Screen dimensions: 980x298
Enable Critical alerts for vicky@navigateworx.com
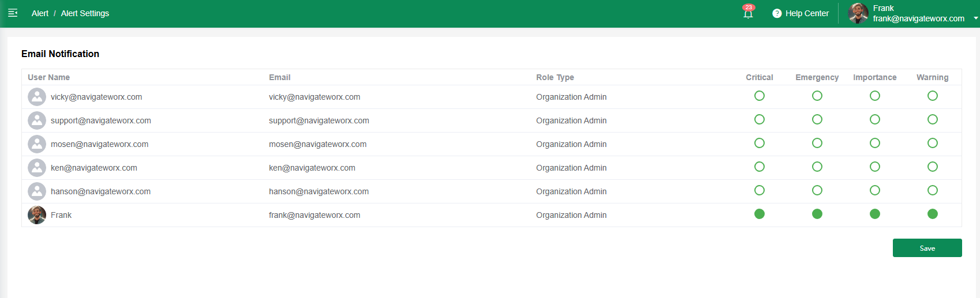(x=760, y=96)
